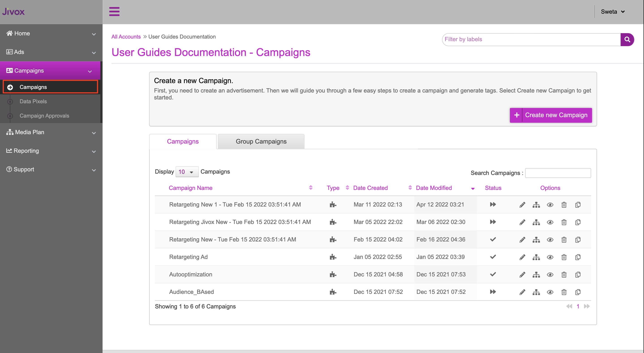The image size is (644, 353).
Task: Open hierarchy icon for Autooptimization row
Action: click(x=536, y=275)
